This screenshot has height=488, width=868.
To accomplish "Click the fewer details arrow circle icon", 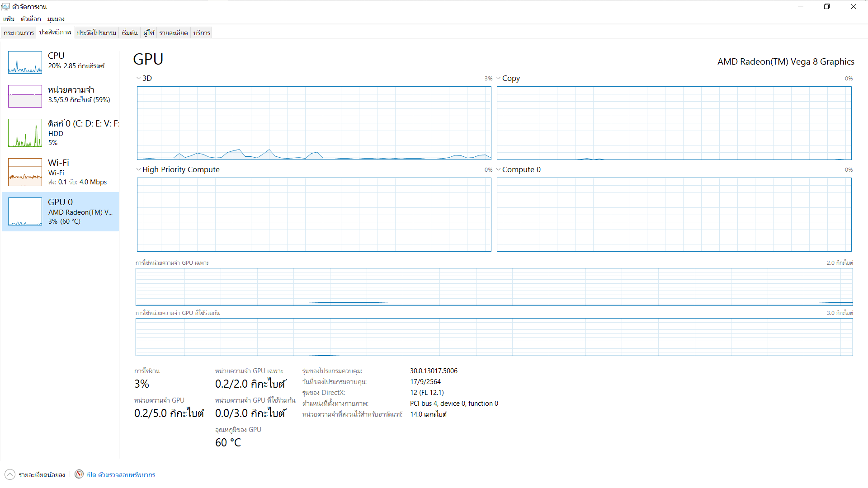I will pyautogui.click(x=10, y=474).
